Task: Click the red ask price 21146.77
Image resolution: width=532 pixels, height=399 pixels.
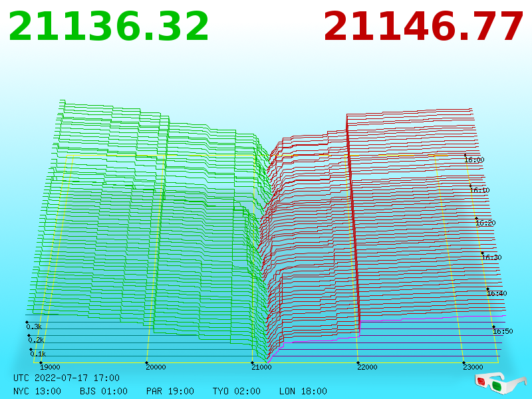Action: pyautogui.click(x=423, y=27)
